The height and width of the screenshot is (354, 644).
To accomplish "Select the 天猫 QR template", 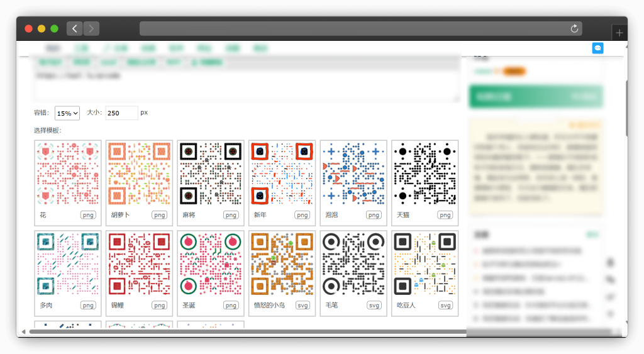I will (x=425, y=174).
